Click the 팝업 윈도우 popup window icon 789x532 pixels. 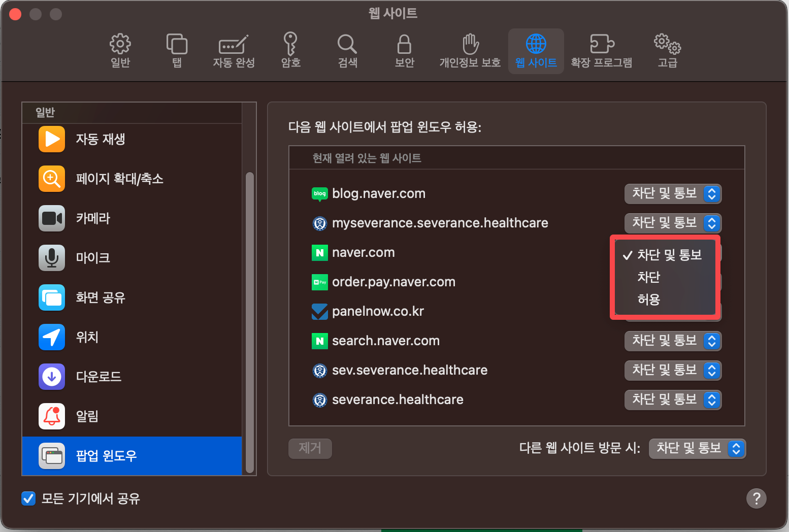tap(52, 456)
